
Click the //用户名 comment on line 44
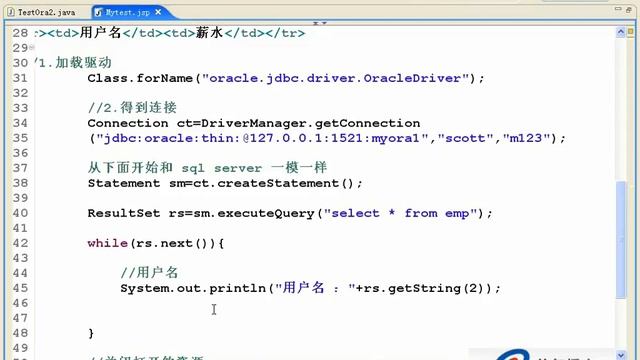pyautogui.click(x=149, y=273)
